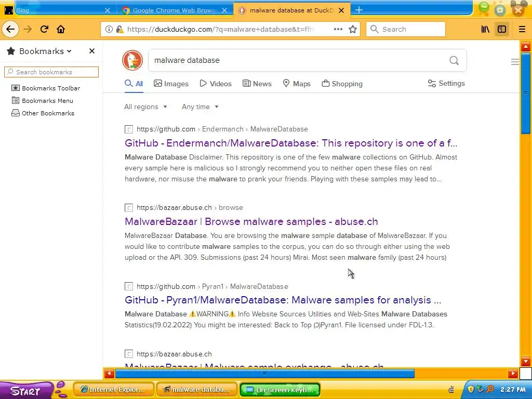Click the taskbar clock showing 2:27 PM
The height and width of the screenshot is (399, 532).
(513, 390)
